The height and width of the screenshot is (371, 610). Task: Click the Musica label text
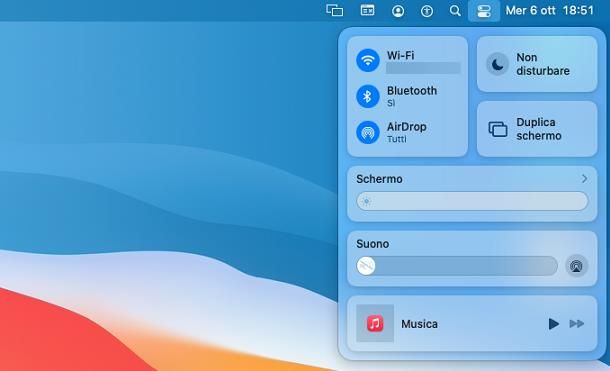click(x=419, y=324)
